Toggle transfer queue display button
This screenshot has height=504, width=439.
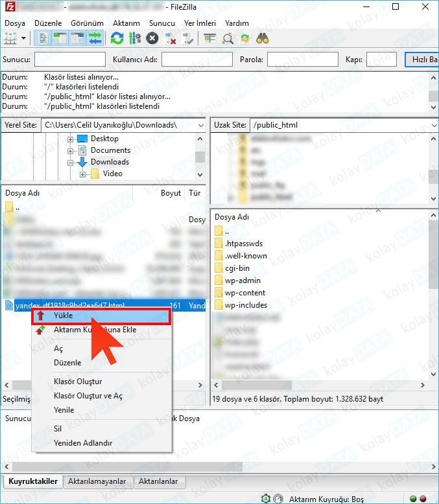tap(95, 38)
